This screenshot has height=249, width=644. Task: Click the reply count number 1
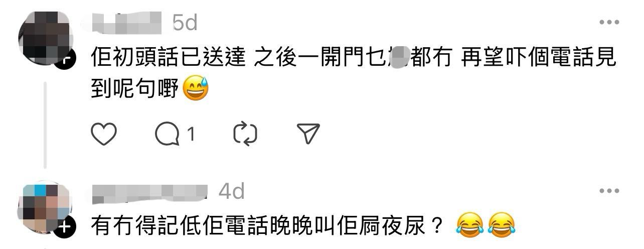191,134
